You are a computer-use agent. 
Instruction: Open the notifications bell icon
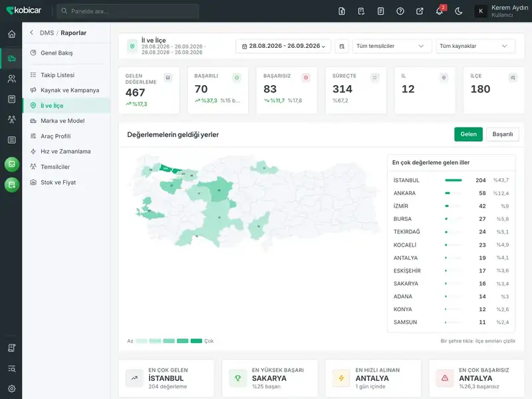pyautogui.click(x=439, y=11)
